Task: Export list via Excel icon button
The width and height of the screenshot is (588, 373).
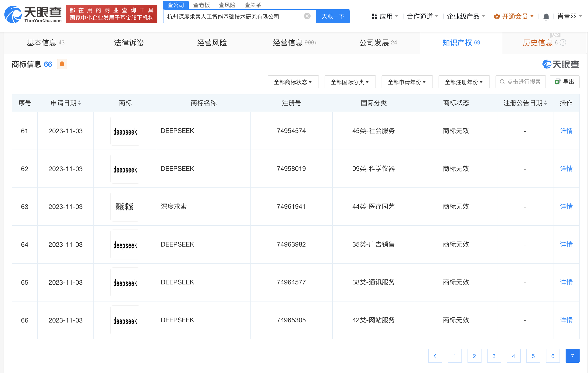Action: [x=564, y=82]
